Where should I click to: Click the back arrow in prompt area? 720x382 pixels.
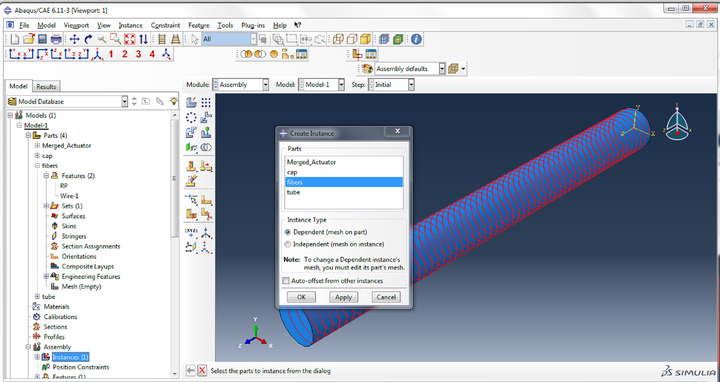[x=191, y=371]
